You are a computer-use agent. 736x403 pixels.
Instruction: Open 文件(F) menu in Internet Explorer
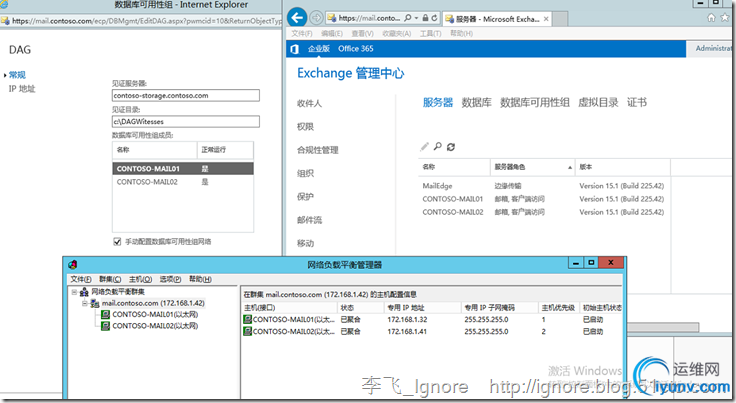(302, 33)
